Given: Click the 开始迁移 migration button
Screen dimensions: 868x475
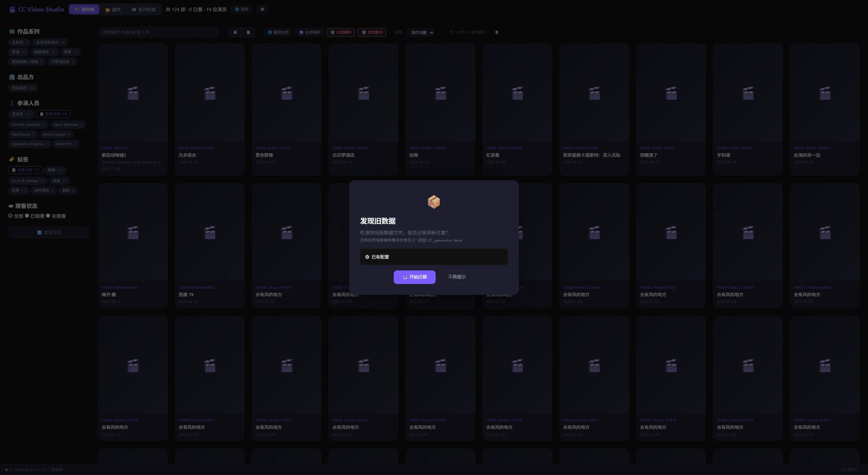Looking at the screenshot, I should click(414, 277).
